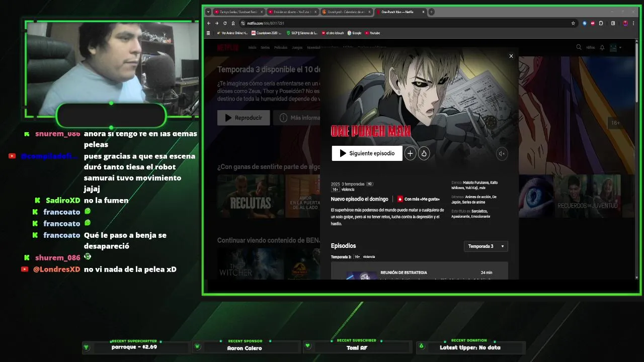644x362 pixels.
Task: Open the Ver Anime Online bookmark
Action: coord(232,33)
